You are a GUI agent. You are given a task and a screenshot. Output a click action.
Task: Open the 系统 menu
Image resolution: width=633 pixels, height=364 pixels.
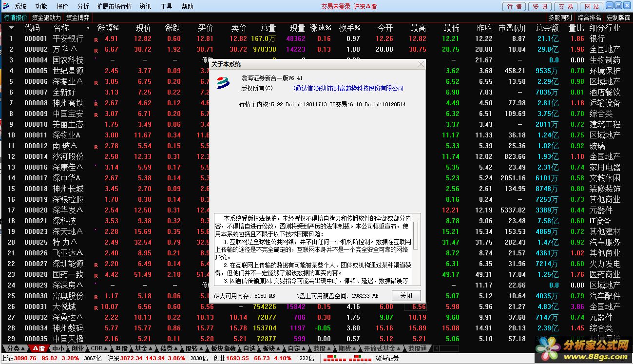click(20, 6)
